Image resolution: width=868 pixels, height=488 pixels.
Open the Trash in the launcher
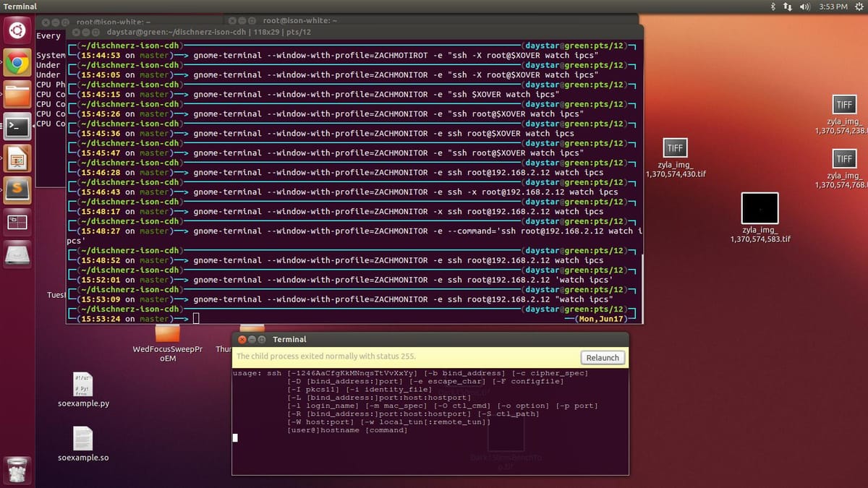[x=17, y=471]
